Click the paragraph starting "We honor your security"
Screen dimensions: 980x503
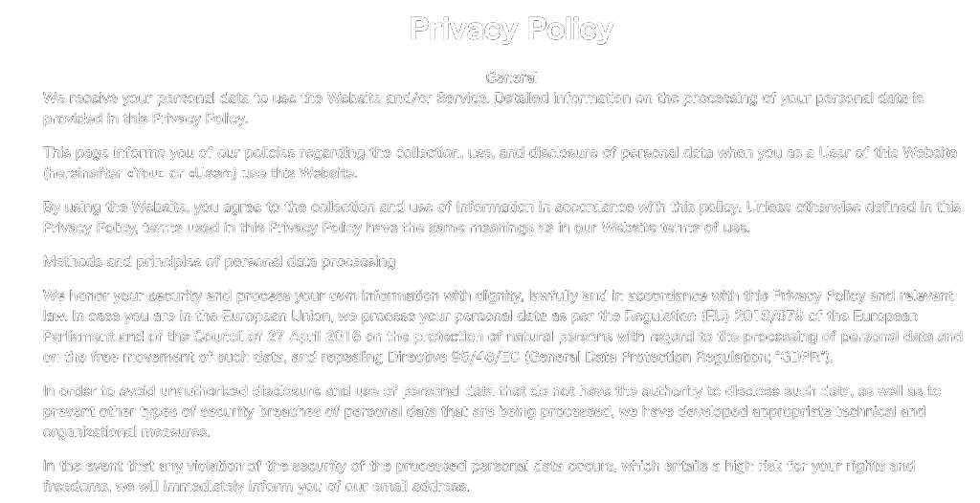point(501,327)
